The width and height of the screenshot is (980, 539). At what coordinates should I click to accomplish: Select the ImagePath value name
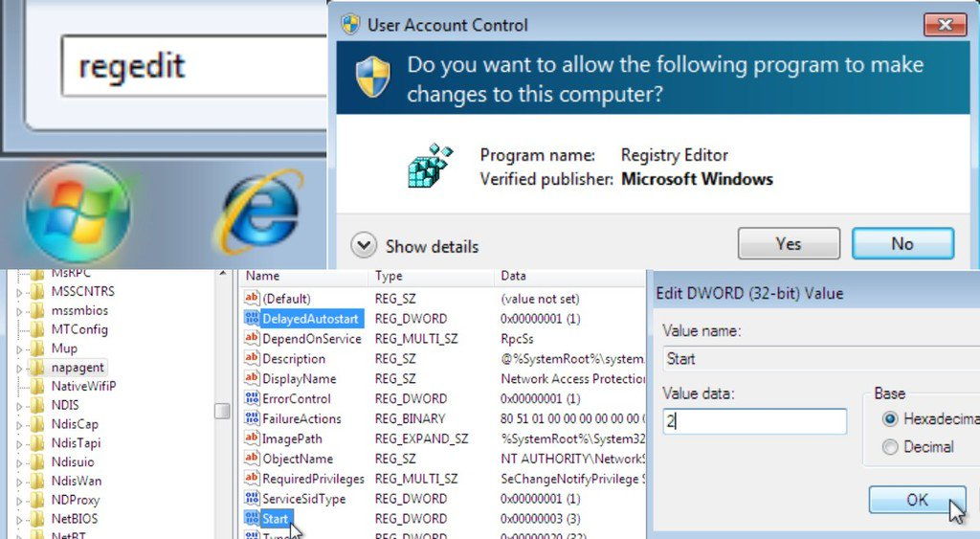pyautogui.click(x=292, y=438)
